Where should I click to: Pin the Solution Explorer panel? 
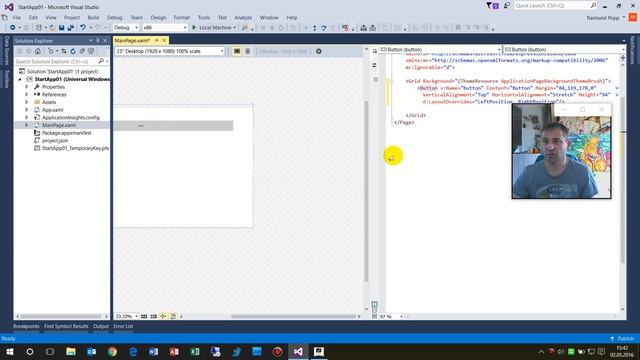98,41
